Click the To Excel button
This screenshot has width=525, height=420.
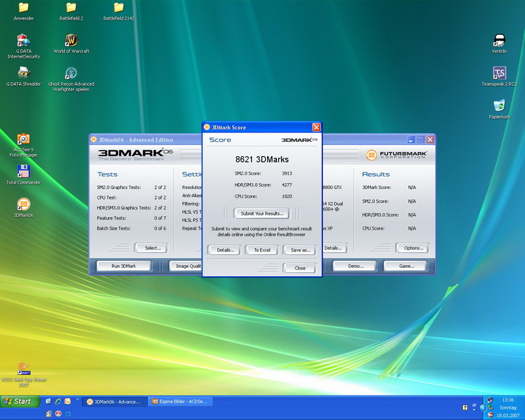pos(262,250)
